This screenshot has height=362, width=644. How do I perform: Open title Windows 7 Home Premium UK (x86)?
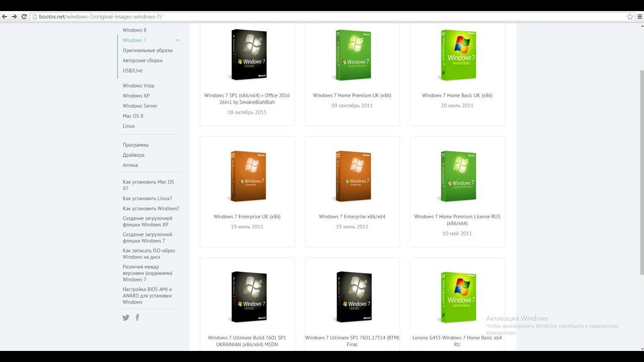(352, 96)
